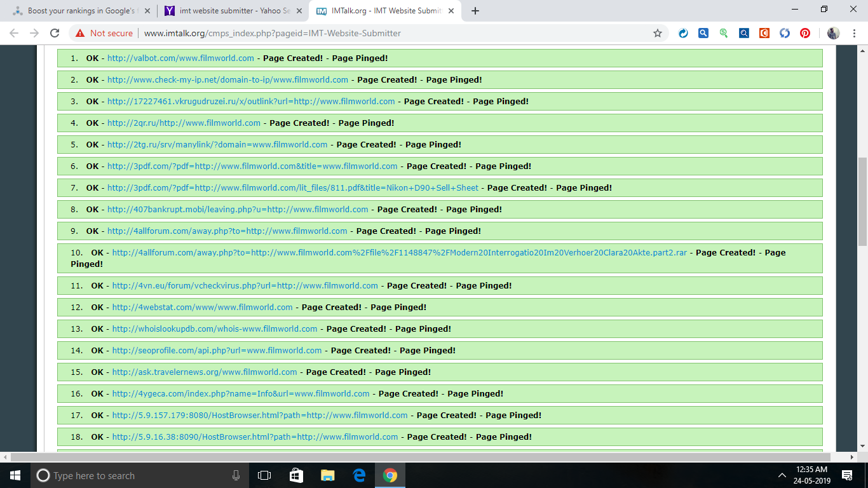The width and height of the screenshot is (868, 488).
Task: Bookmark this page with the star icon
Action: [x=658, y=33]
